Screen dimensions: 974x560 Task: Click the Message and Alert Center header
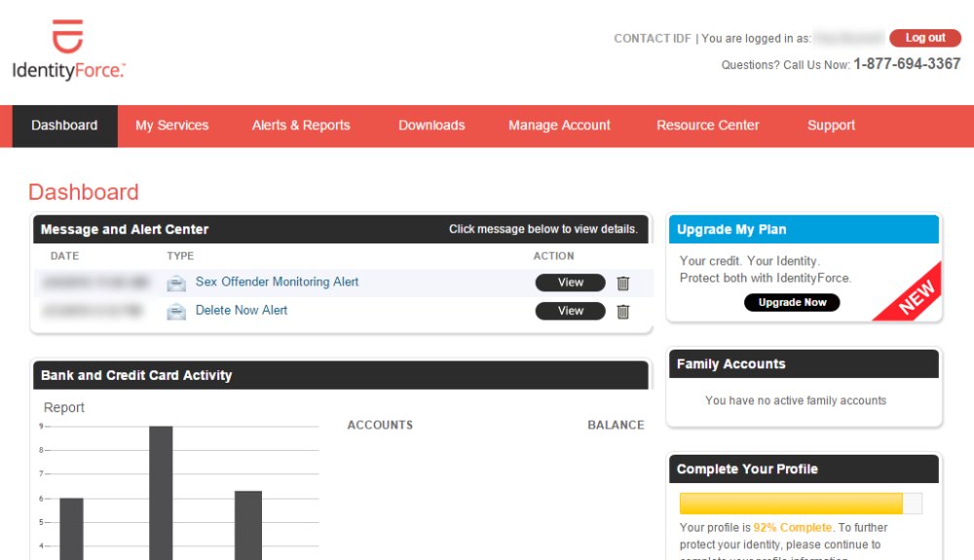coord(340,230)
